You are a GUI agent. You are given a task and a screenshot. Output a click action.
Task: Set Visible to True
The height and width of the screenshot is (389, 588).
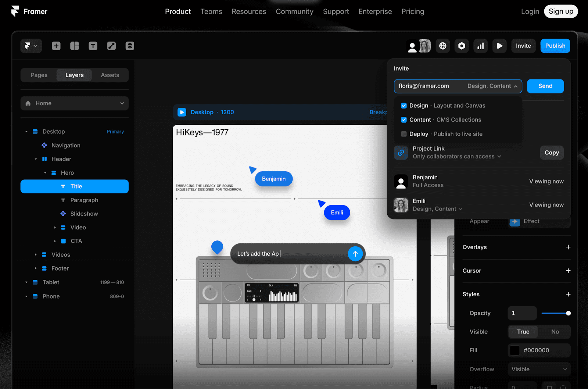coord(523,332)
